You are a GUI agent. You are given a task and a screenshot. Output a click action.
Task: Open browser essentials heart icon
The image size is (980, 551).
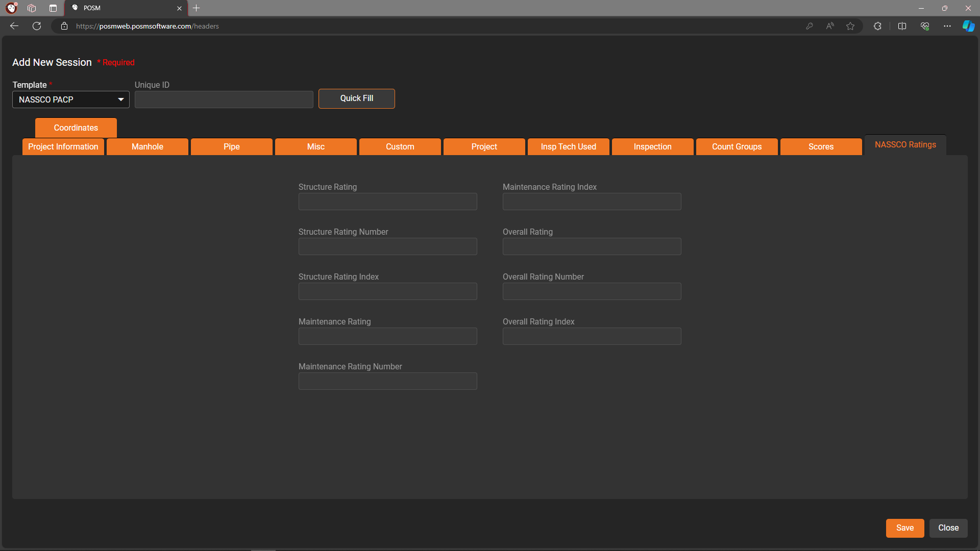[925, 26]
